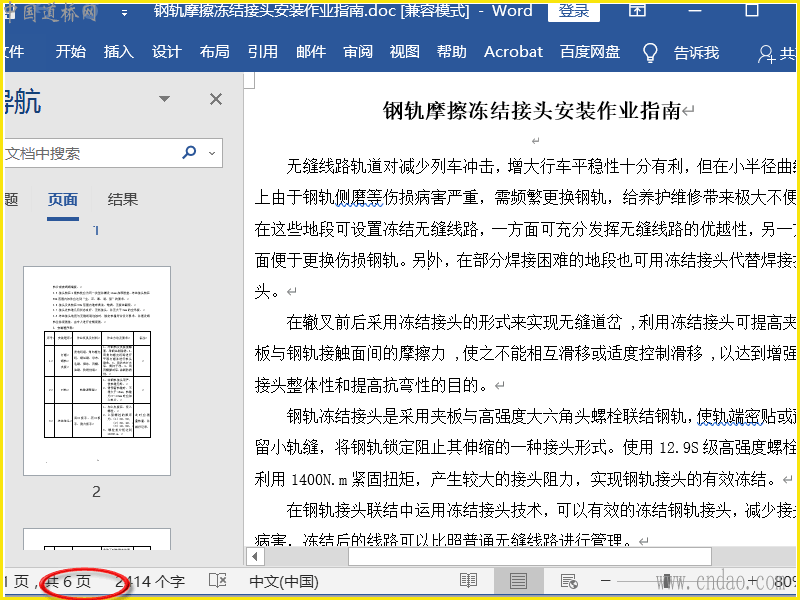Switch to Read Mode view
The width and height of the screenshot is (800, 600).
468,581
